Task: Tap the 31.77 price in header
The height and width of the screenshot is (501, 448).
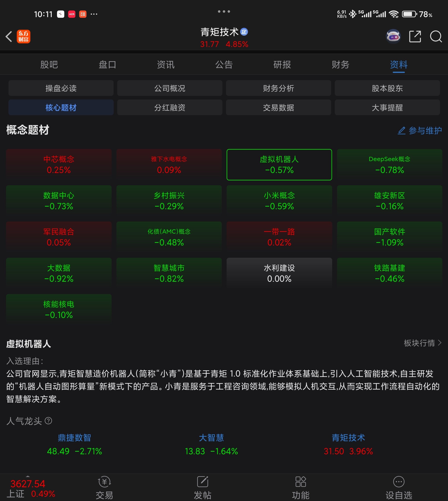Action: 209,44
